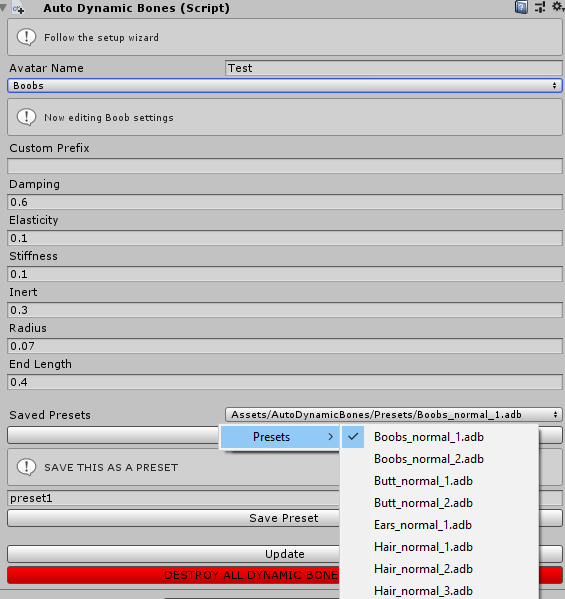Open the component help reference icon
The height and width of the screenshot is (599, 565).
coord(521,7)
